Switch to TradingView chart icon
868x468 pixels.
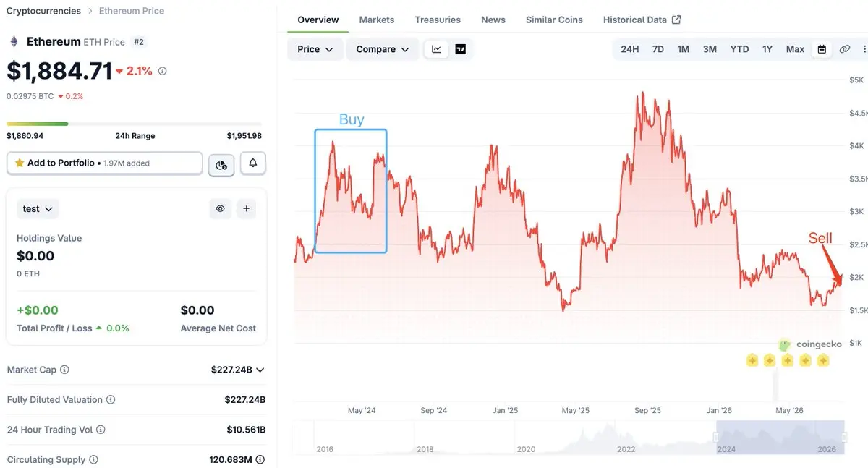click(460, 49)
